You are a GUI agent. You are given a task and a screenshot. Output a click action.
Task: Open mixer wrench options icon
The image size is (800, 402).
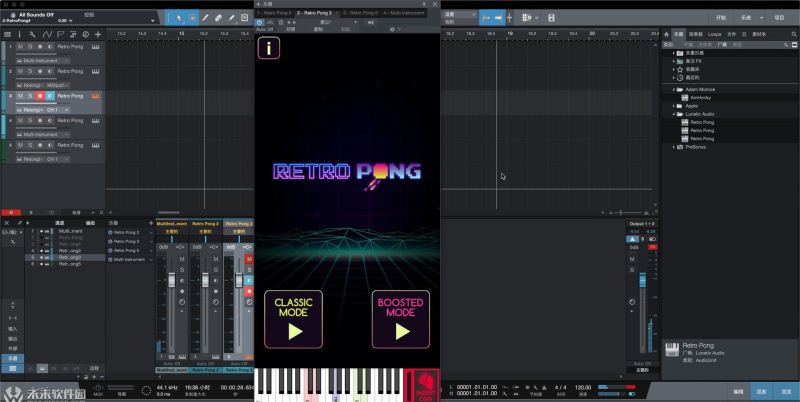pos(13,242)
